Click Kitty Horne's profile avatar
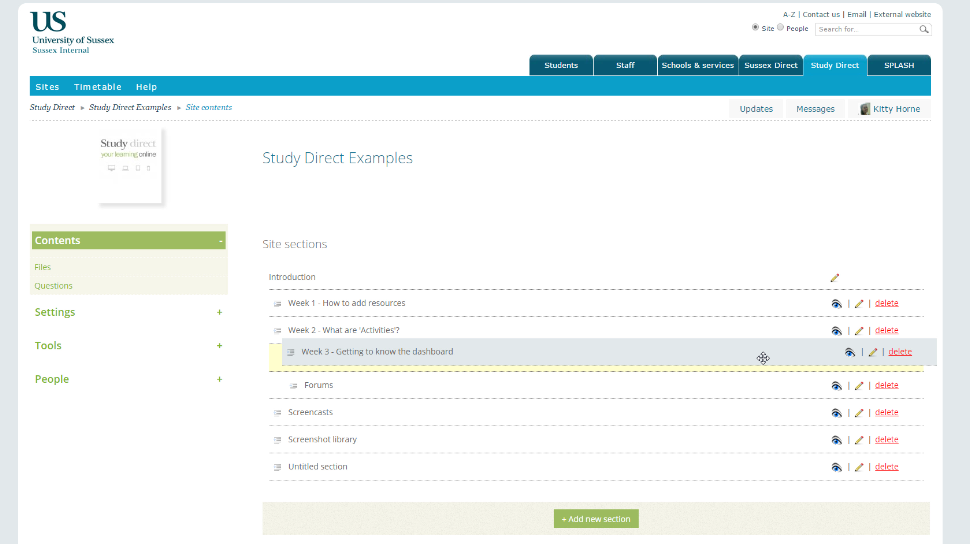This screenshot has width=970, height=544. click(865, 109)
